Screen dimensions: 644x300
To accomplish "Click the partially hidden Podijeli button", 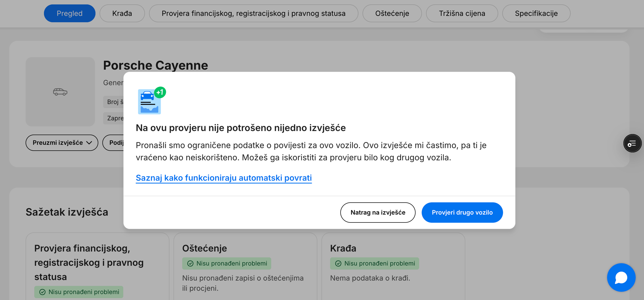I will click(x=113, y=143).
